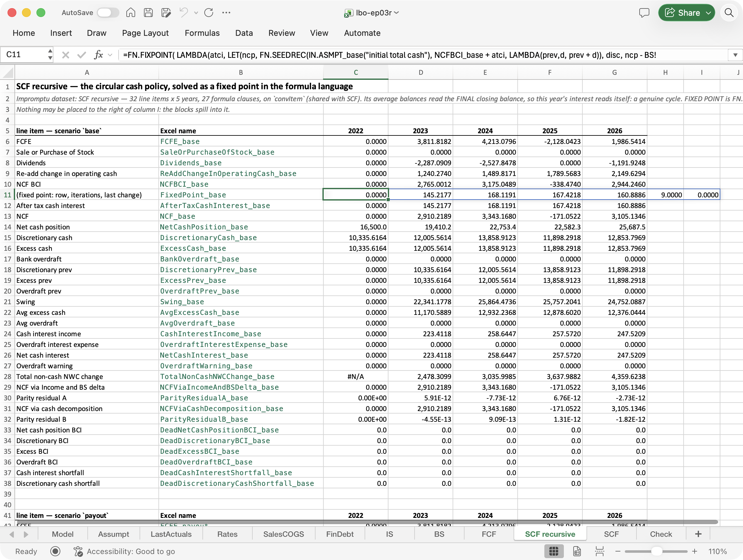Switch to the Check sheet tab
This screenshot has width=743, height=560.
(661, 534)
